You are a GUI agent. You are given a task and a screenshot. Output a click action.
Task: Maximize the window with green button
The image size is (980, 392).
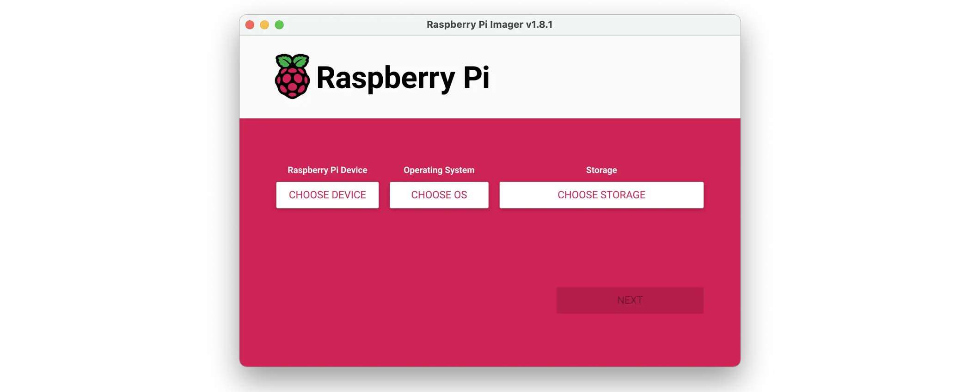click(x=279, y=25)
